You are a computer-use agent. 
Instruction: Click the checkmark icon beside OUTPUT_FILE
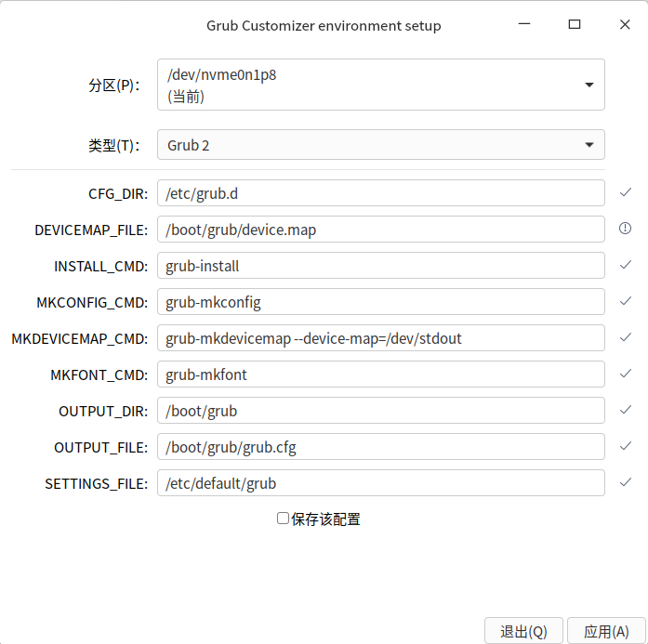(x=626, y=446)
